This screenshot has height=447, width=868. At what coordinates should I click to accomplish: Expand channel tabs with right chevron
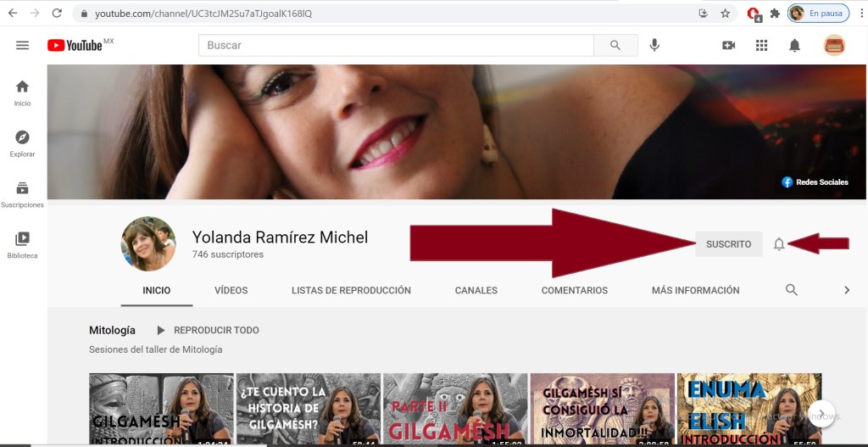pos(846,290)
